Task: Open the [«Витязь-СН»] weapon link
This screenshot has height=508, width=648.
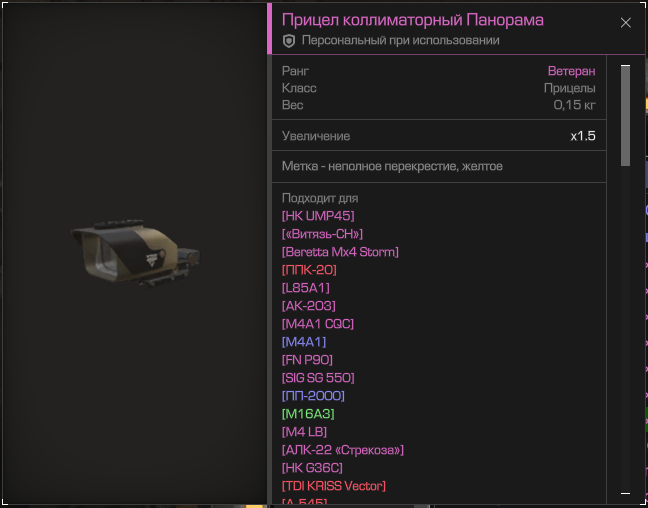Action: [322, 234]
